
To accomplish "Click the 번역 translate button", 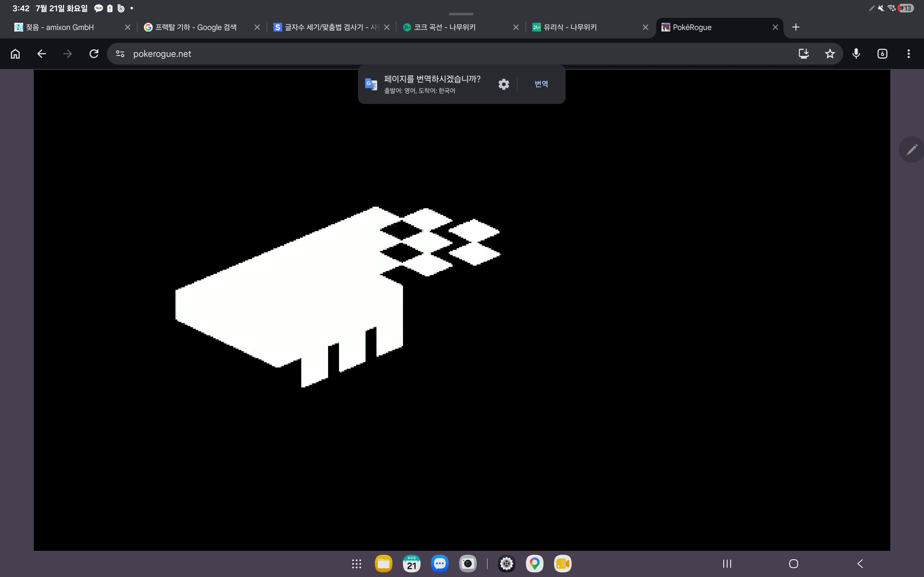I will coord(541,84).
